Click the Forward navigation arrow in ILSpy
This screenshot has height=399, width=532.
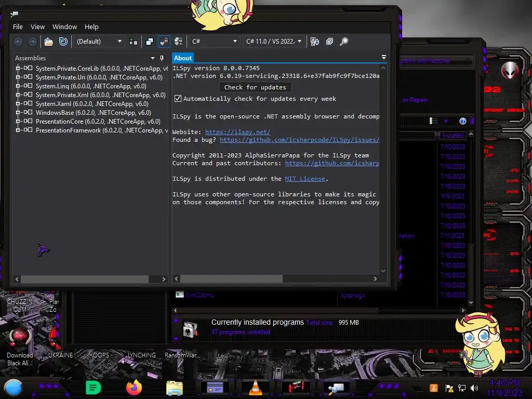[33, 42]
